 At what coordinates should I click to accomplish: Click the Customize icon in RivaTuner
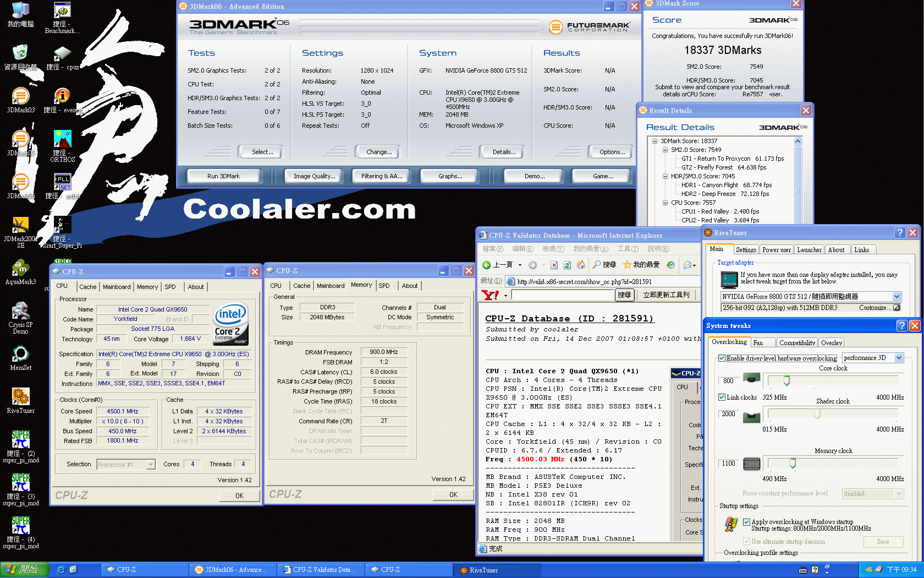897,308
